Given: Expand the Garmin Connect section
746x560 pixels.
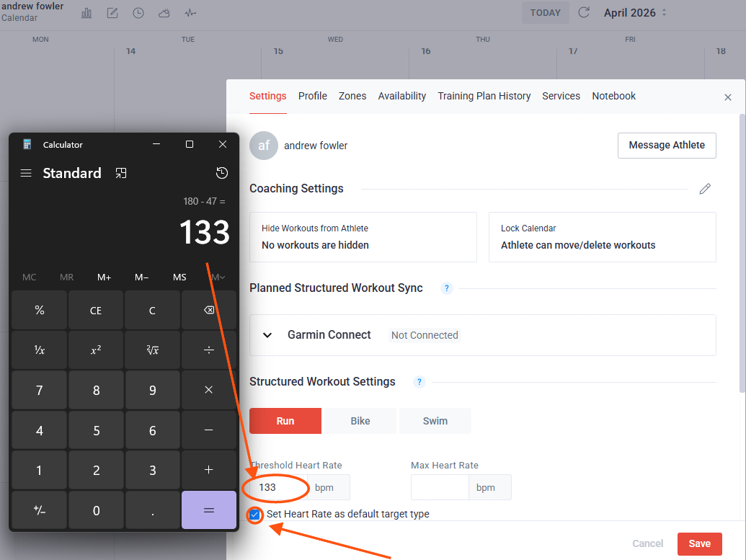Looking at the screenshot, I should pos(267,335).
